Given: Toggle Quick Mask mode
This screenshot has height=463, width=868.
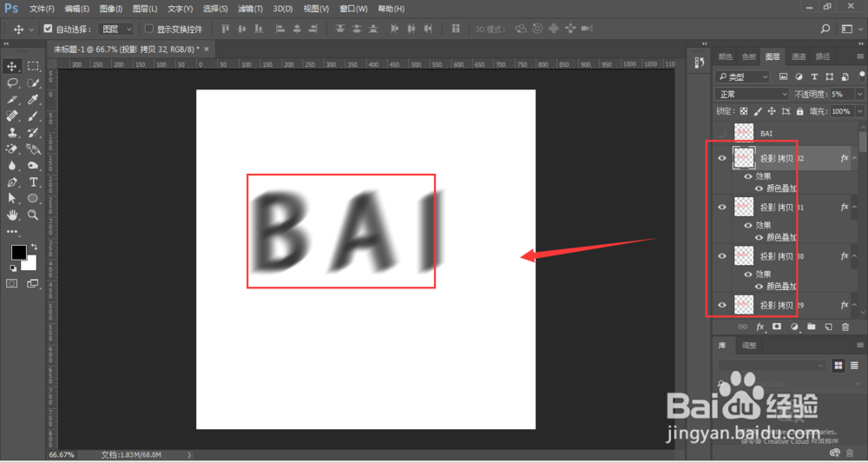Looking at the screenshot, I should click(11, 283).
